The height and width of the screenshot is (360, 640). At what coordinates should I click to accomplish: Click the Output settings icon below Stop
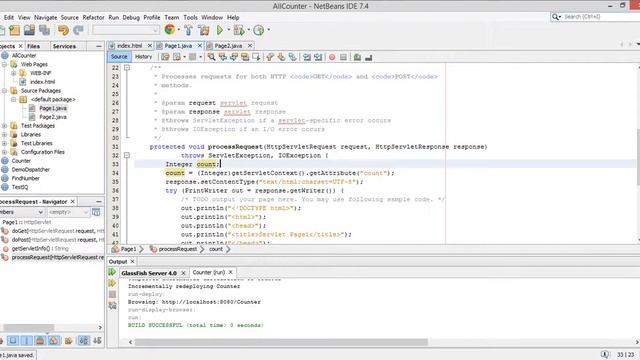113,305
